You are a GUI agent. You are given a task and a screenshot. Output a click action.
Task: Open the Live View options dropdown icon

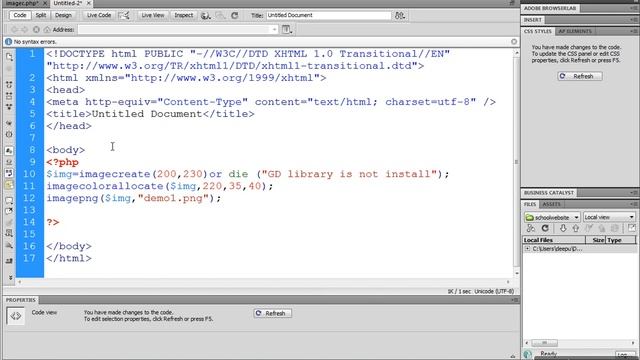[x=287, y=29]
